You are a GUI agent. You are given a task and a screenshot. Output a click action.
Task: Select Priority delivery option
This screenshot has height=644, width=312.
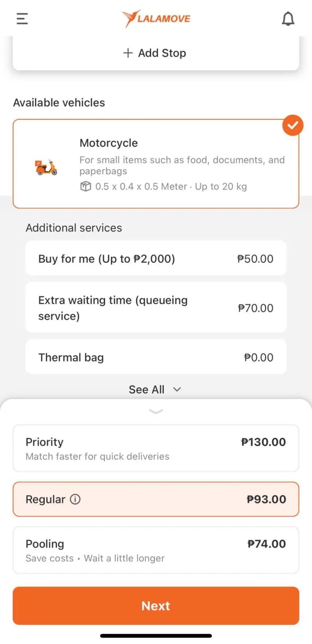point(156,448)
